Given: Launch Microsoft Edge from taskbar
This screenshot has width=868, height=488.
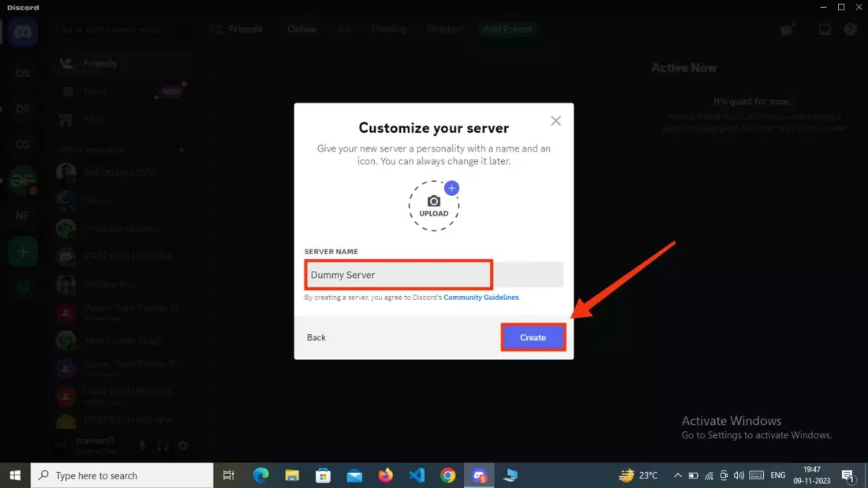Looking at the screenshot, I should 260,475.
